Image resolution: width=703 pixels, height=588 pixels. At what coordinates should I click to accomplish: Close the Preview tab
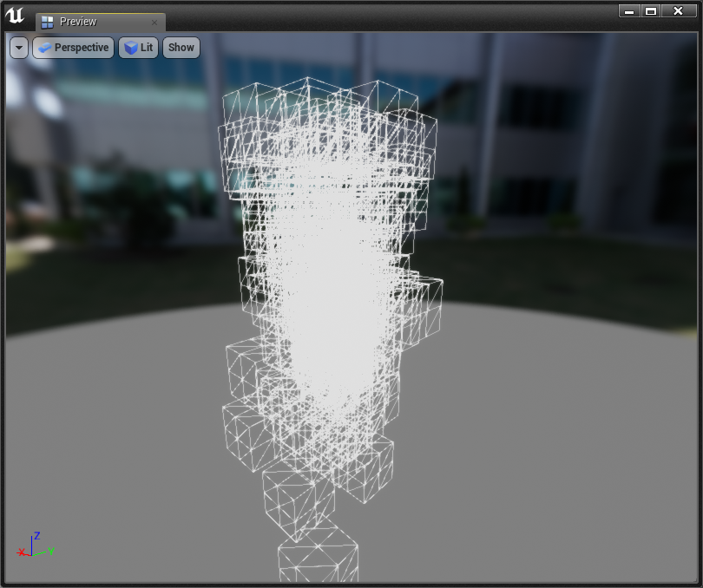(154, 22)
